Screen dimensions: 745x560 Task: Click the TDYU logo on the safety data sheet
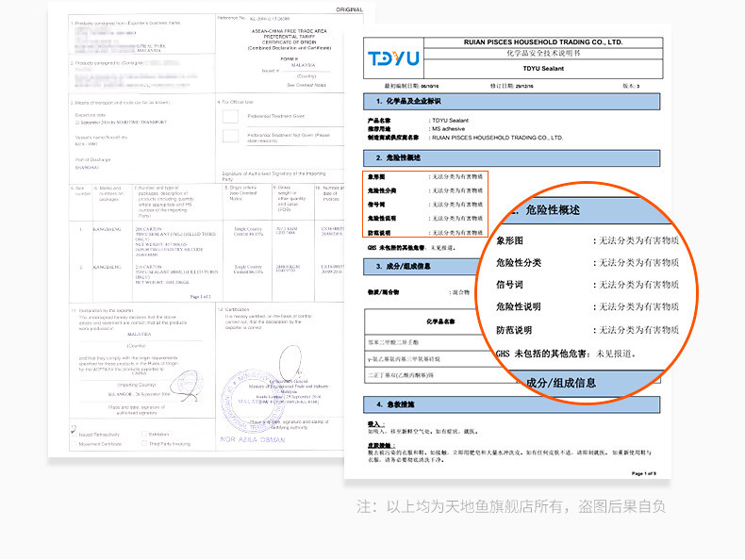coord(393,58)
